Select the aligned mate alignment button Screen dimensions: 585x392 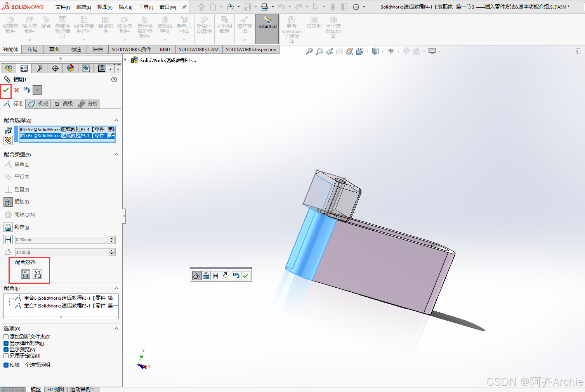(x=26, y=274)
